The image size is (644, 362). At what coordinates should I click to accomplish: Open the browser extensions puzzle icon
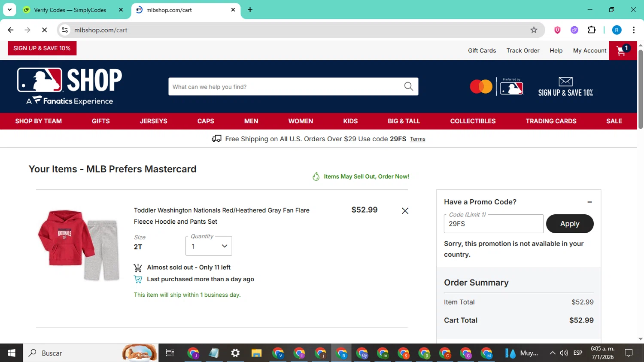click(592, 30)
